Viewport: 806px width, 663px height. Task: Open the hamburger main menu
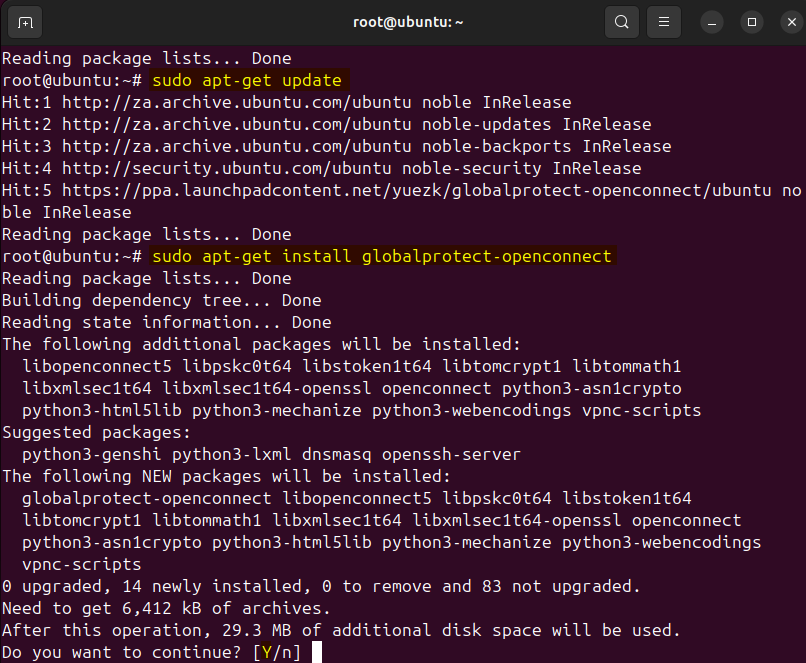click(x=662, y=21)
